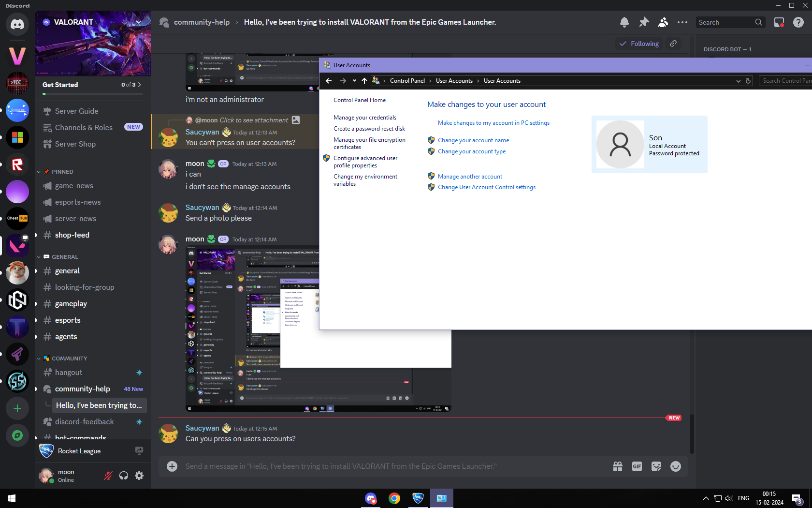This screenshot has width=812, height=508.
Task: Add a server with the plus icon
Action: coord(17,408)
